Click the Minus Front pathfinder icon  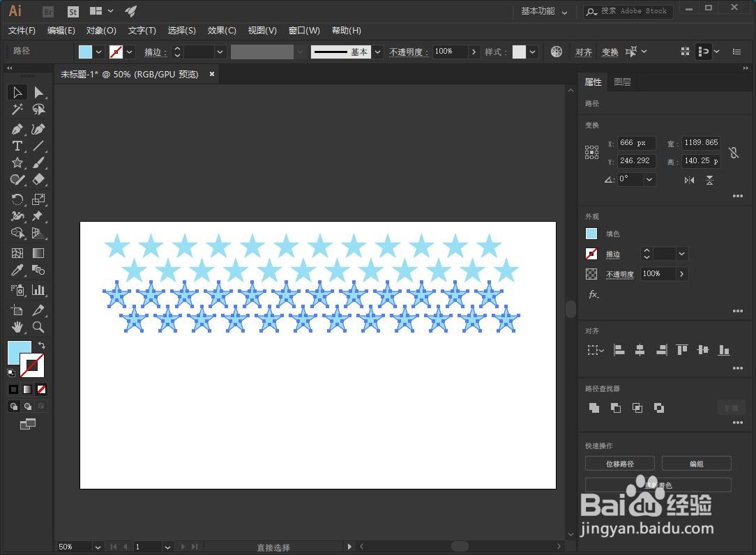point(616,408)
